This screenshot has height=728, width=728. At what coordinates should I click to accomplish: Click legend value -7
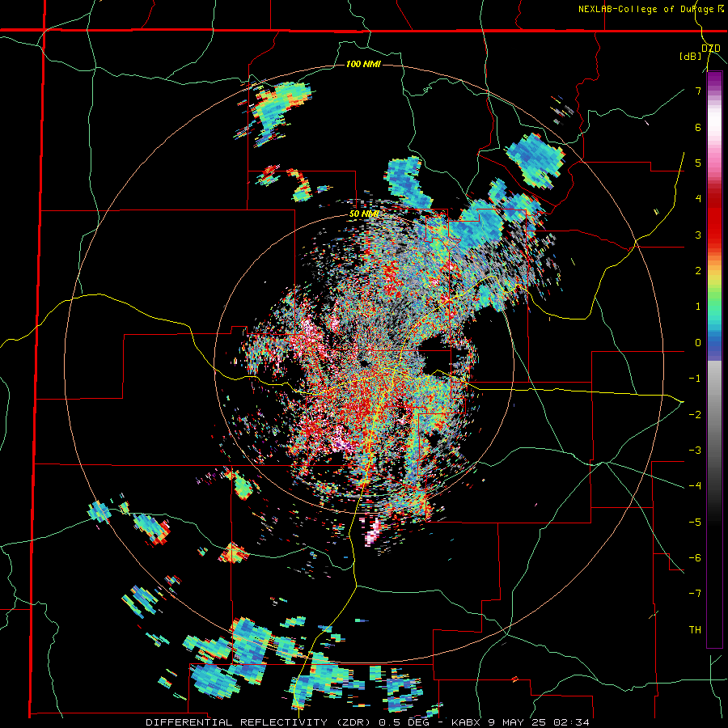[x=695, y=594]
